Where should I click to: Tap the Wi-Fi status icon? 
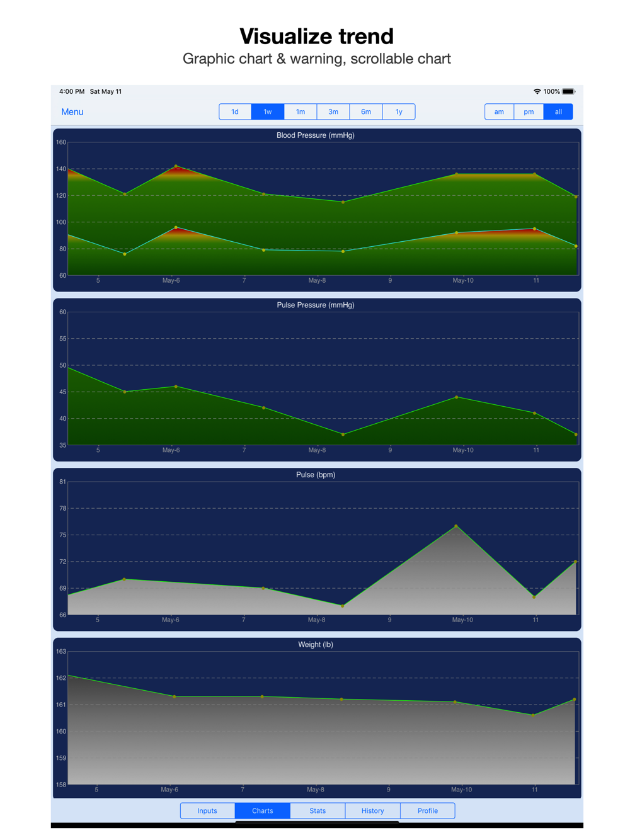click(537, 92)
